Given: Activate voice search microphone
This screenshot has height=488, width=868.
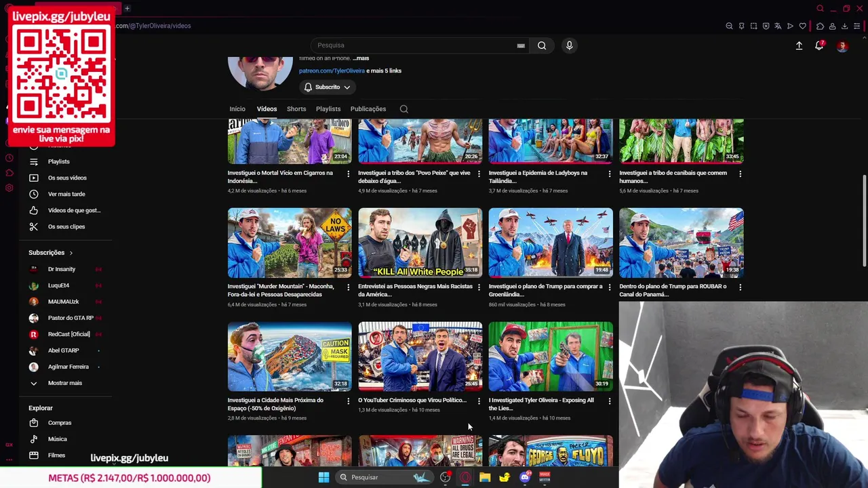Looking at the screenshot, I should point(569,45).
